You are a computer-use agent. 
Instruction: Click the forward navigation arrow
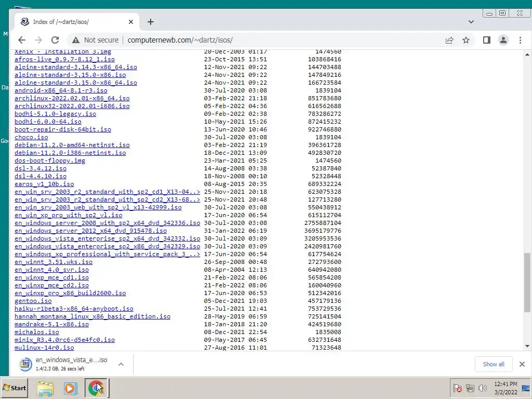click(38, 40)
